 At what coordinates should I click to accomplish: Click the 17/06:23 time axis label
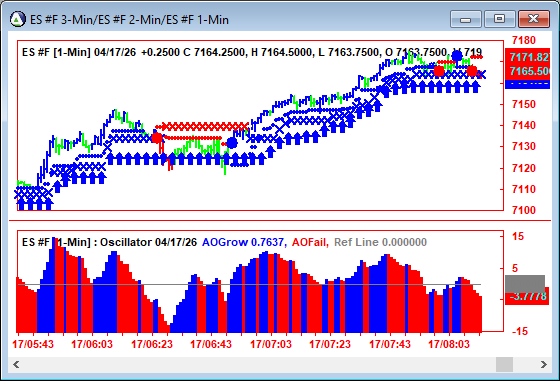(x=152, y=344)
